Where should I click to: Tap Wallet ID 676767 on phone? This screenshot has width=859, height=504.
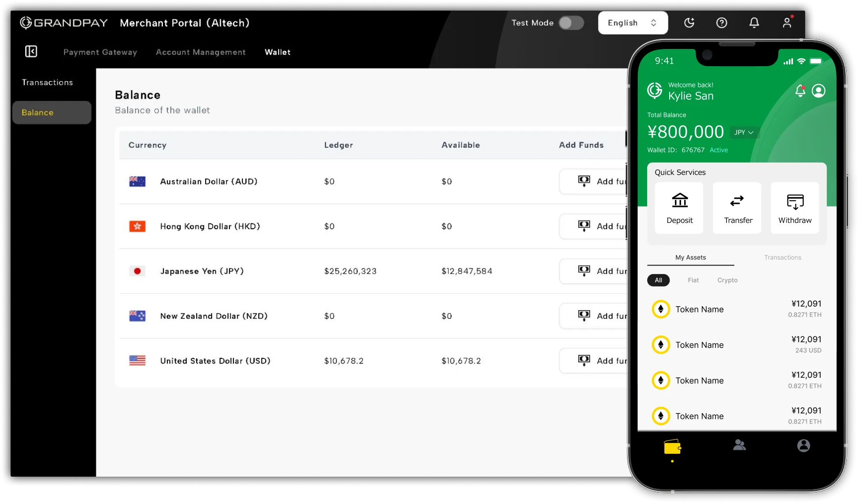click(675, 150)
